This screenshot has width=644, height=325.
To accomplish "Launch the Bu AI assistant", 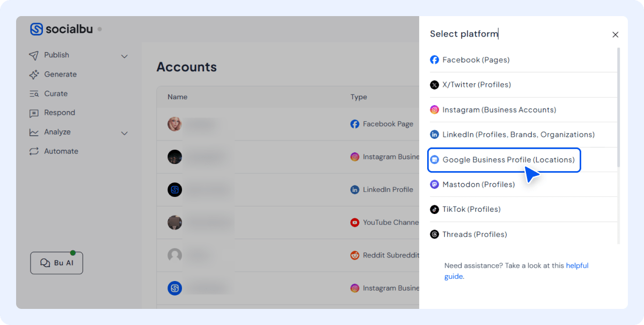I will click(x=56, y=263).
